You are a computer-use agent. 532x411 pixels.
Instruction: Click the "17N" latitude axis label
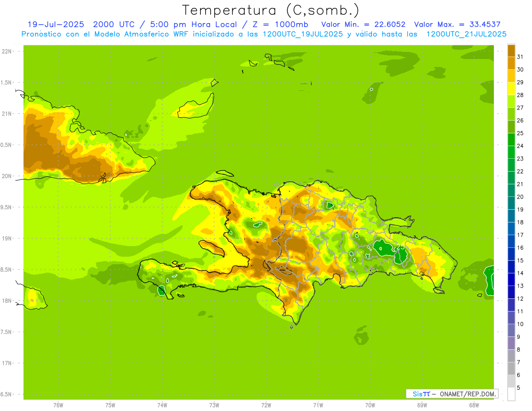point(6,363)
